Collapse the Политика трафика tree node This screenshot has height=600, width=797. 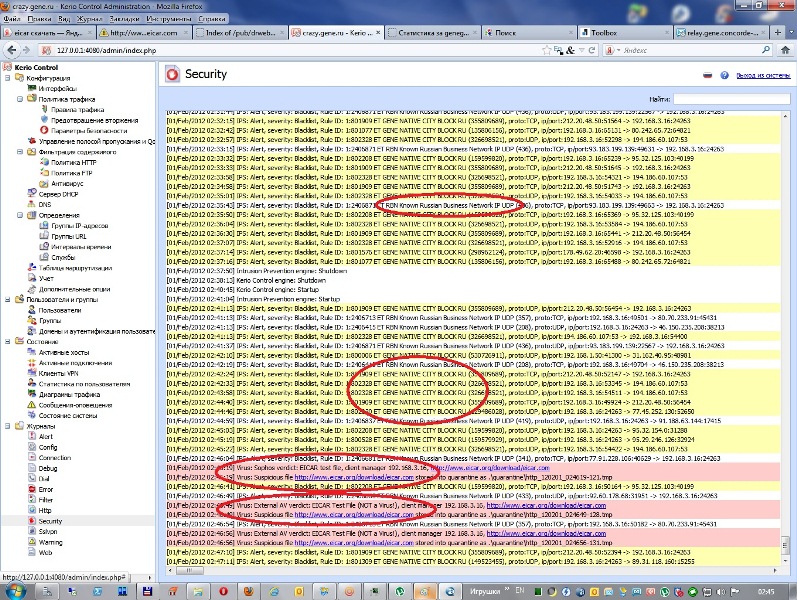pyautogui.click(x=19, y=99)
